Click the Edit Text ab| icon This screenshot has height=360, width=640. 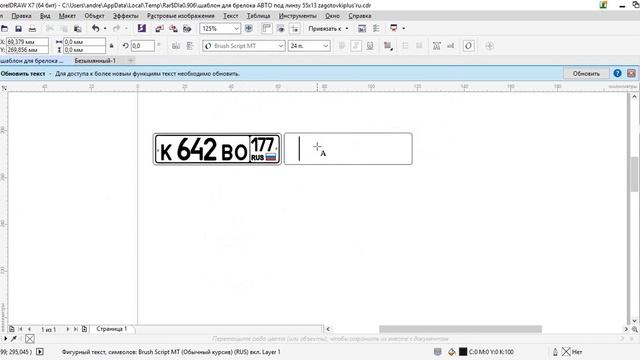(451, 46)
